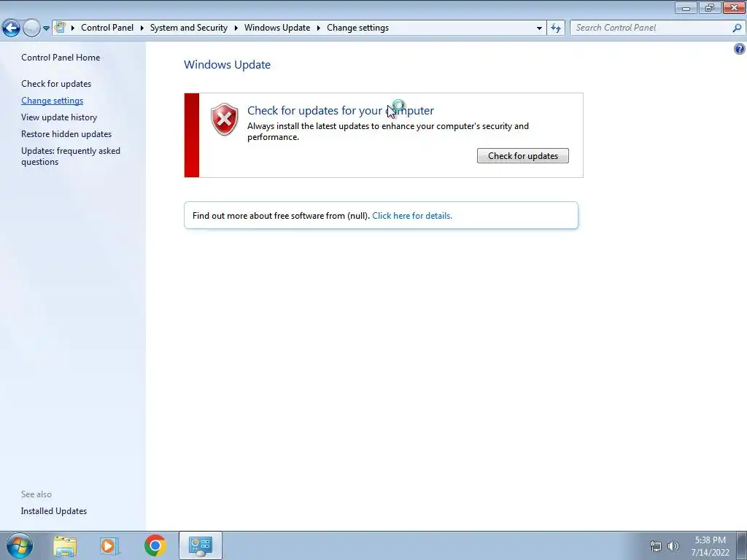The width and height of the screenshot is (747, 560).
Task: Click the Forward navigation arrow
Action: [31, 28]
